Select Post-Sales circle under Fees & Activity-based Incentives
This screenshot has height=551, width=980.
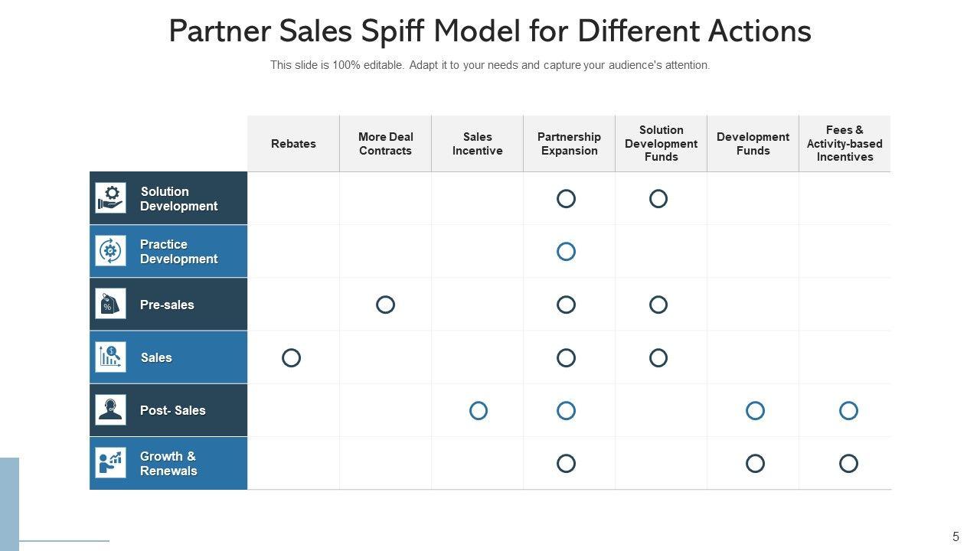[848, 411]
